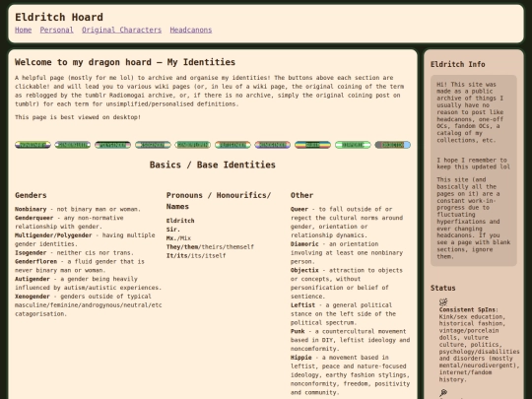Image resolution: width=532 pixels, height=399 pixels.
Task: Click the They/them/theirs/themself pronoun line
Action: pos(210,247)
